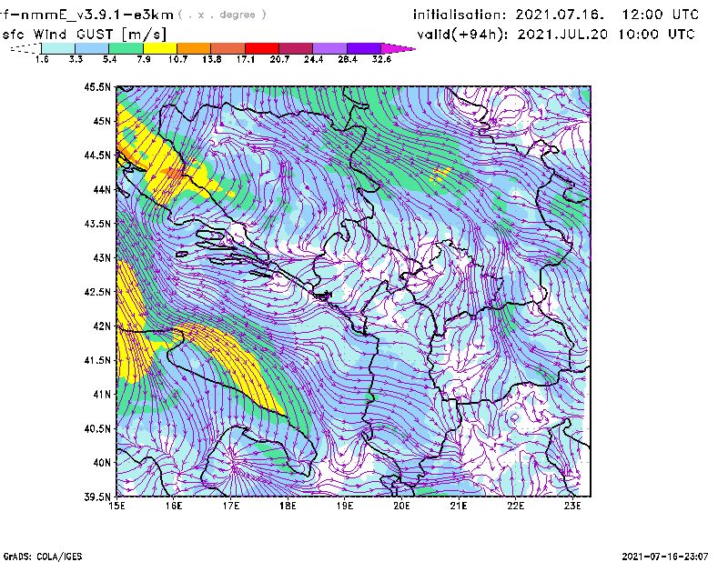Click the 44N latitude label
The image size is (728, 562).
[102, 189]
